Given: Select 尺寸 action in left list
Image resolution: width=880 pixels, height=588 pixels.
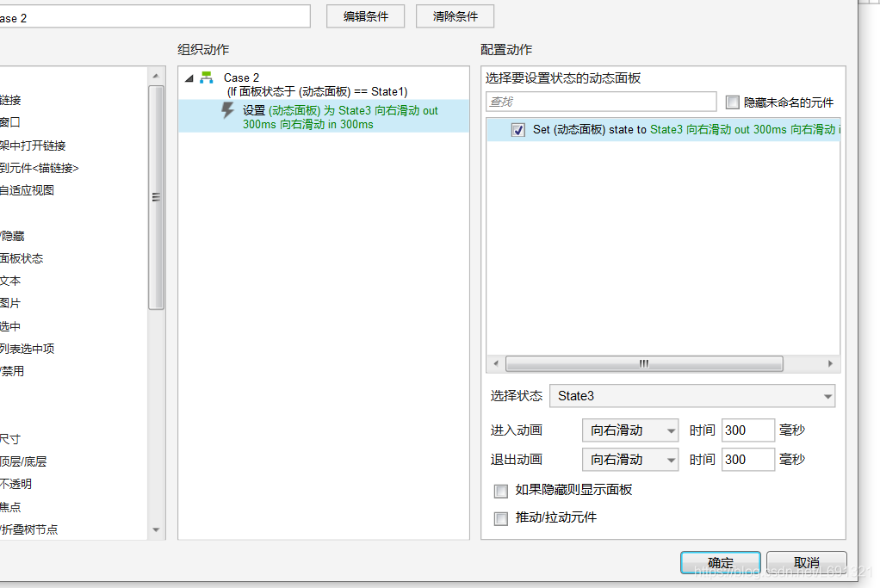Looking at the screenshot, I should click(10, 439).
